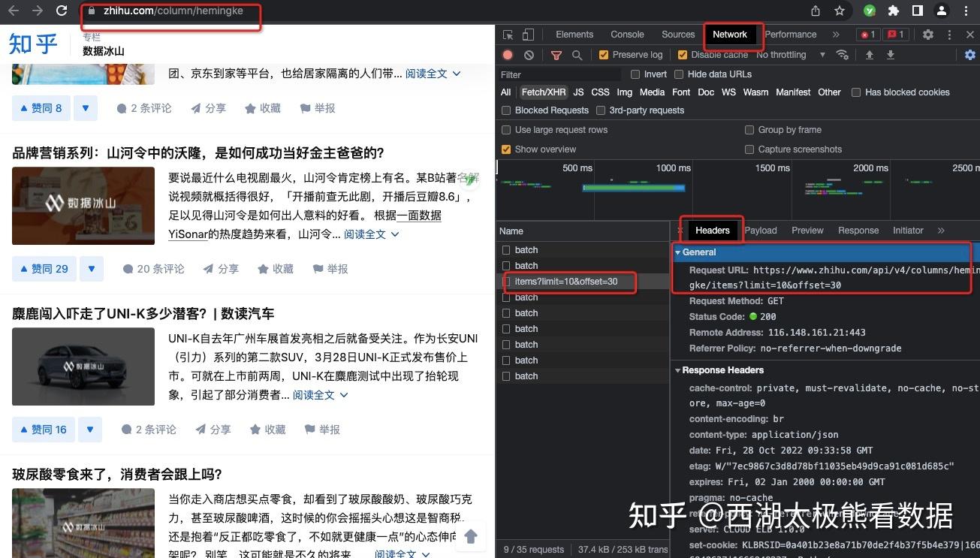Viewport: 980px width, 558px height.
Task: Open DevTools settings gear in top bar
Action: click(928, 35)
